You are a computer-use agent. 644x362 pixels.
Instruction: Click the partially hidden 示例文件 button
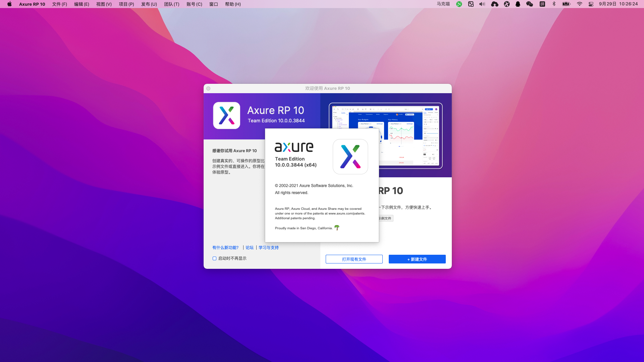pyautogui.click(x=386, y=218)
